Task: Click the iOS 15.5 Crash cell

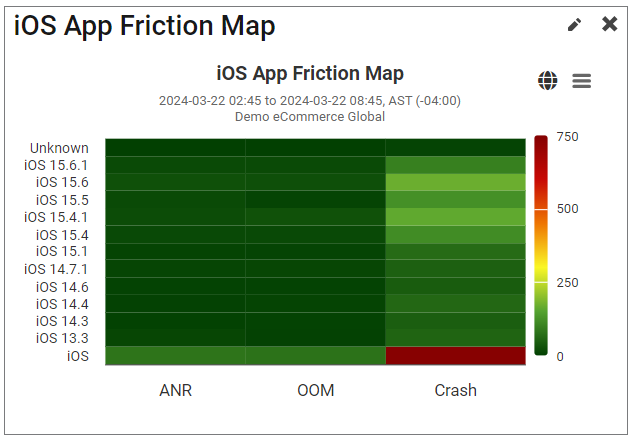Action: [x=455, y=199]
